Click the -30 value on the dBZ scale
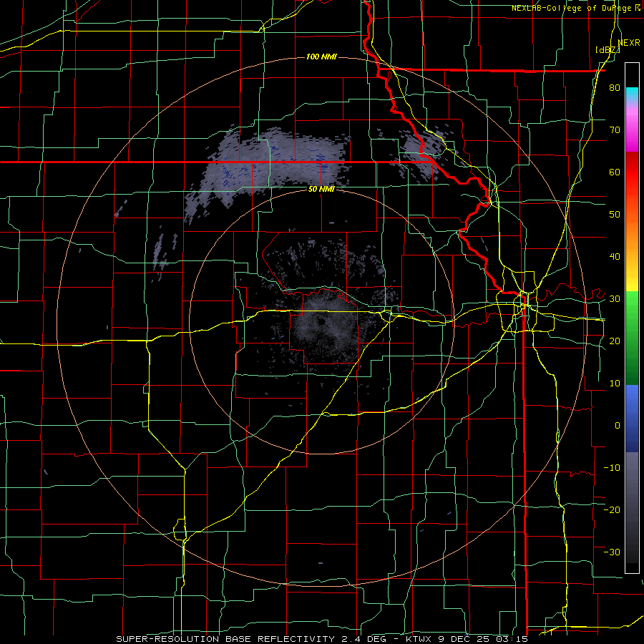644x644 pixels. point(612,552)
